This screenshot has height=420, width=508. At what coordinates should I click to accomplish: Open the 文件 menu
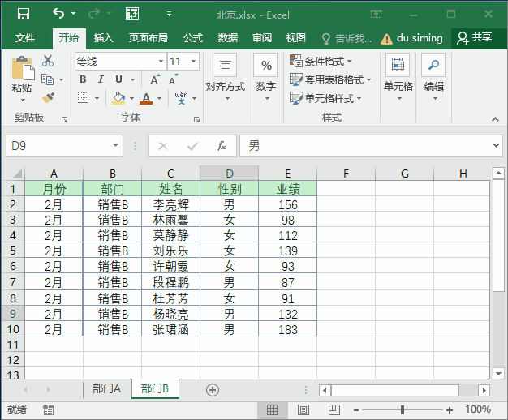pos(25,38)
